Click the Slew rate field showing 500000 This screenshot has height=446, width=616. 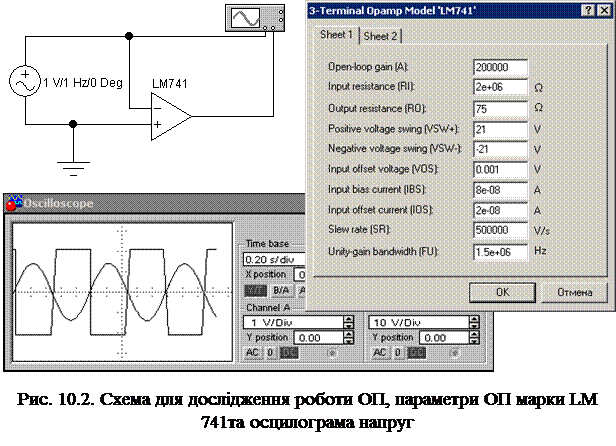pos(500,230)
